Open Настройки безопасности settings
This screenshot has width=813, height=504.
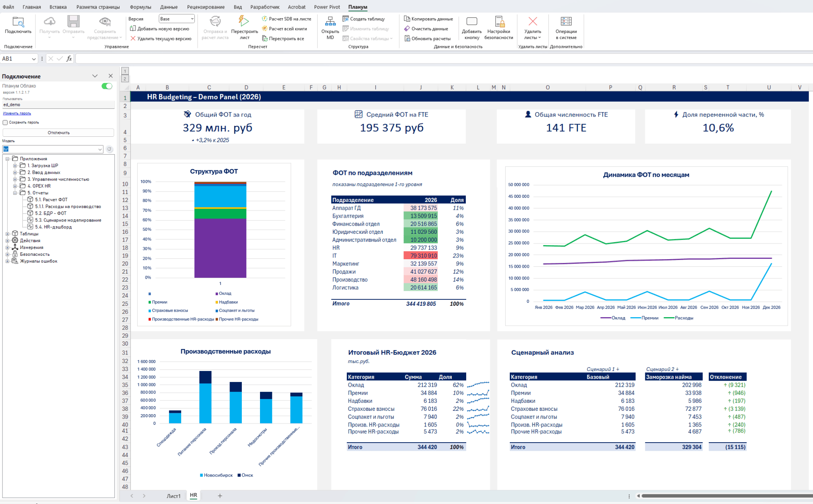(499, 22)
